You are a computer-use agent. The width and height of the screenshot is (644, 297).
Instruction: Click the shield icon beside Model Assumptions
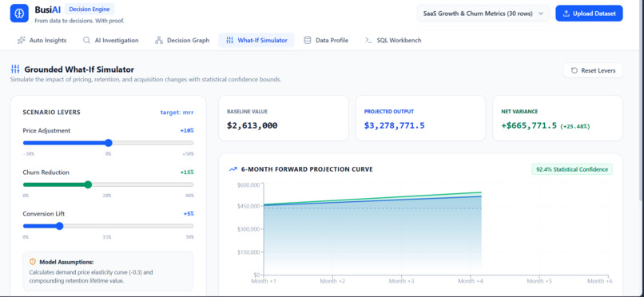pyautogui.click(x=33, y=262)
